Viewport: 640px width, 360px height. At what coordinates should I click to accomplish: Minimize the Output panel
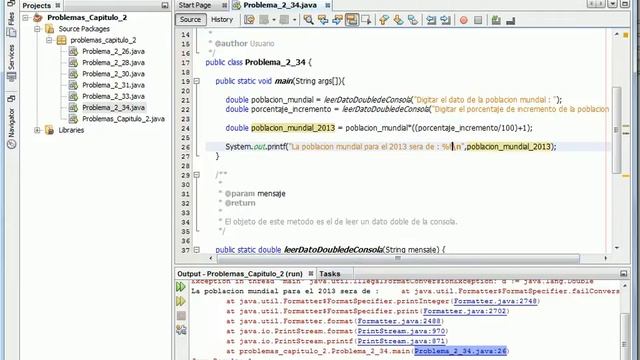tap(623, 273)
